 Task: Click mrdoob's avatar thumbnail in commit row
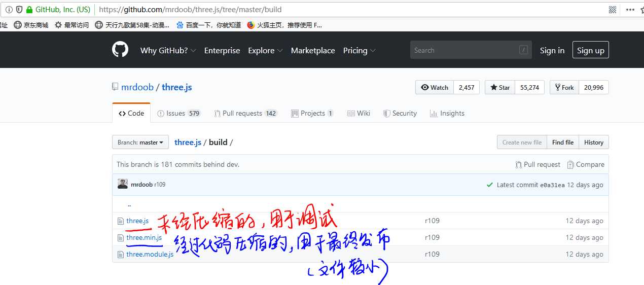123,184
